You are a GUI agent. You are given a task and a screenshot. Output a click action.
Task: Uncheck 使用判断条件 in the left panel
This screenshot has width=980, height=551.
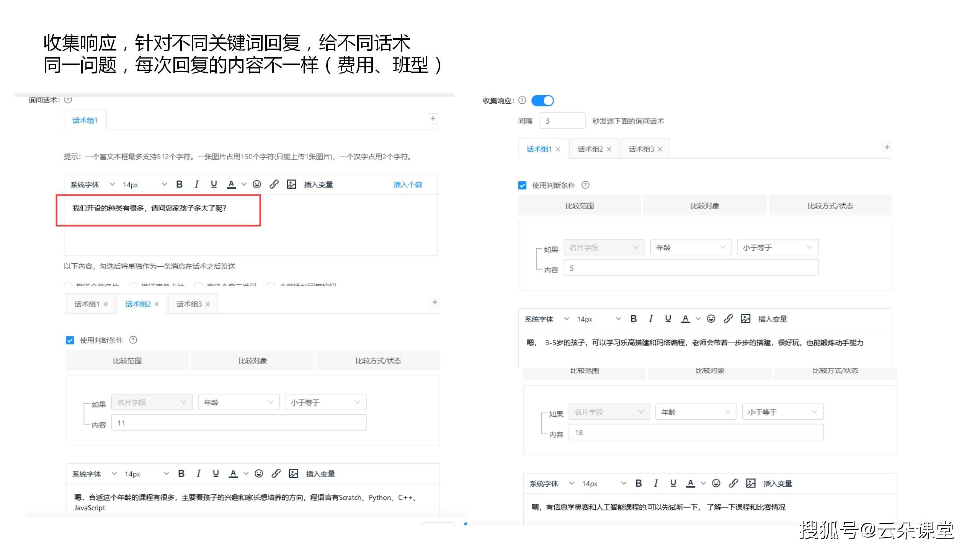(70, 340)
